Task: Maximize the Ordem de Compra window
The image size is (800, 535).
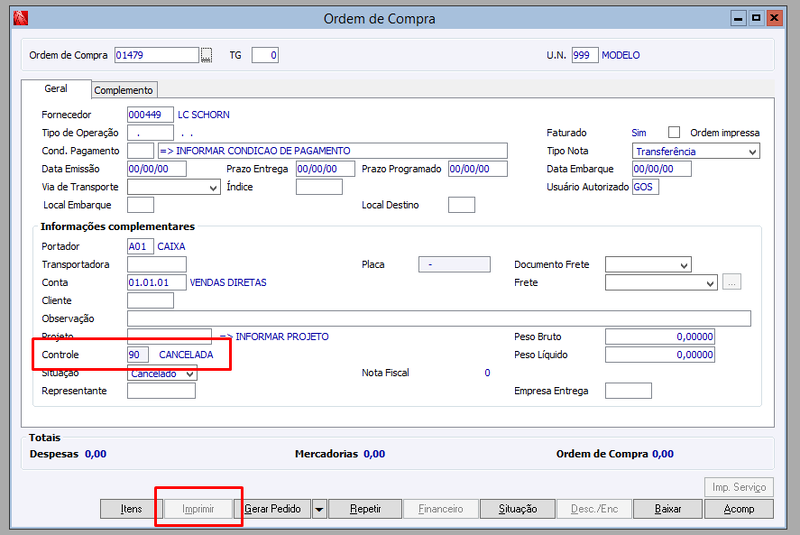Action: point(756,18)
